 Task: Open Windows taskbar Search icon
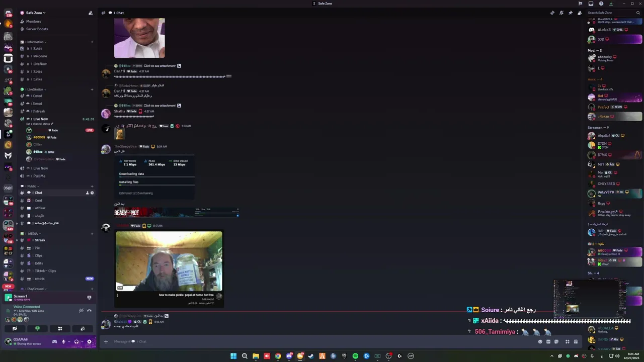point(245,356)
